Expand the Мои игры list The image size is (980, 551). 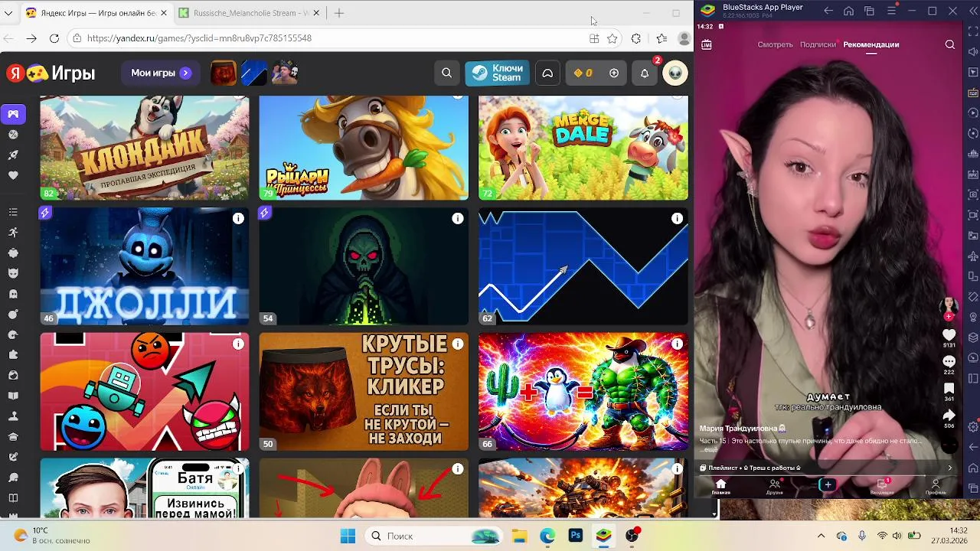[161, 73]
